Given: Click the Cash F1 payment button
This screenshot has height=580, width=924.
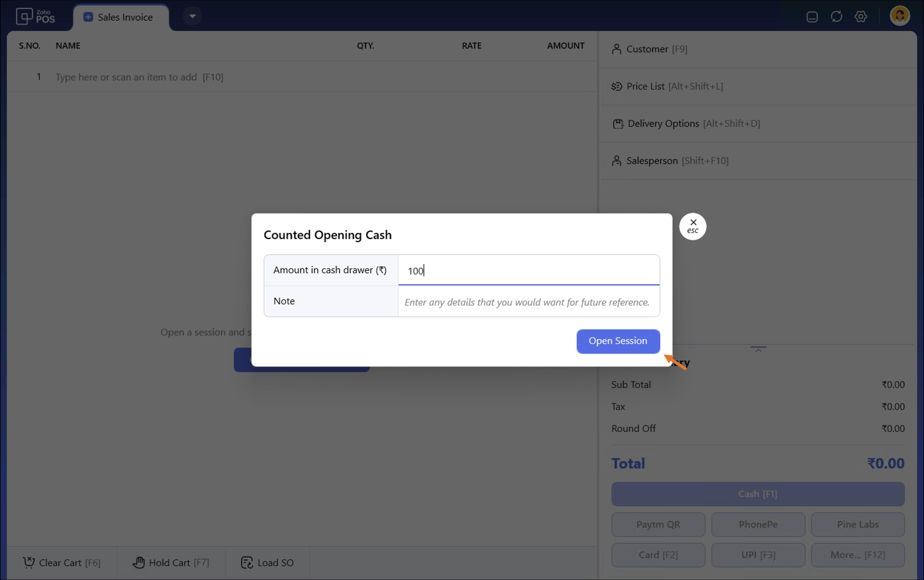Looking at the screenshot, I should click(757, 494).
